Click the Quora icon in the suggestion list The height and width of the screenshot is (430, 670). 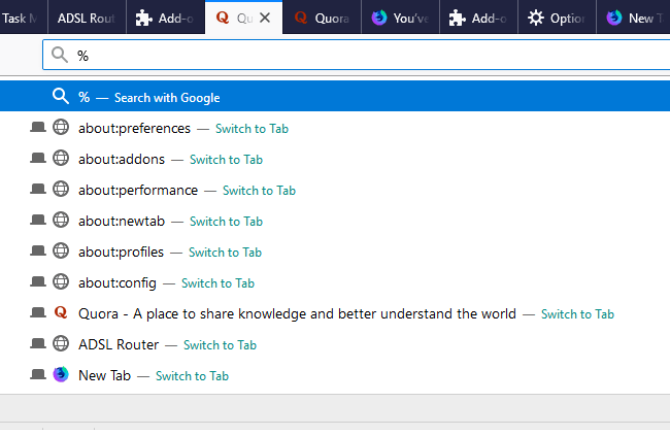pos(61,313)
